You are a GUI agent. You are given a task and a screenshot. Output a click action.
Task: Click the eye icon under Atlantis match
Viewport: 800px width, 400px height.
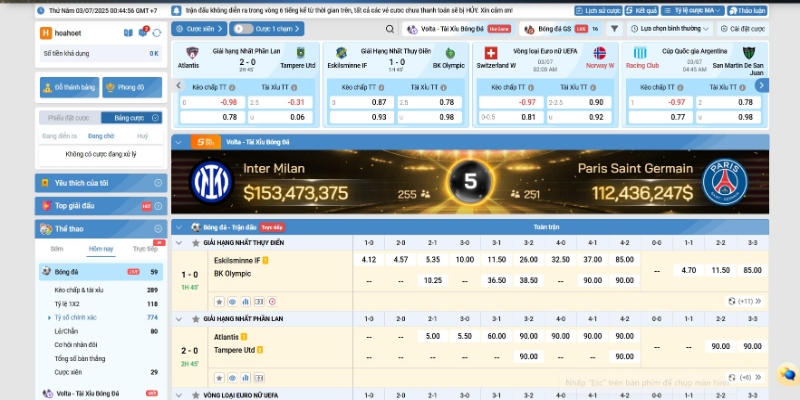[231, 376]
